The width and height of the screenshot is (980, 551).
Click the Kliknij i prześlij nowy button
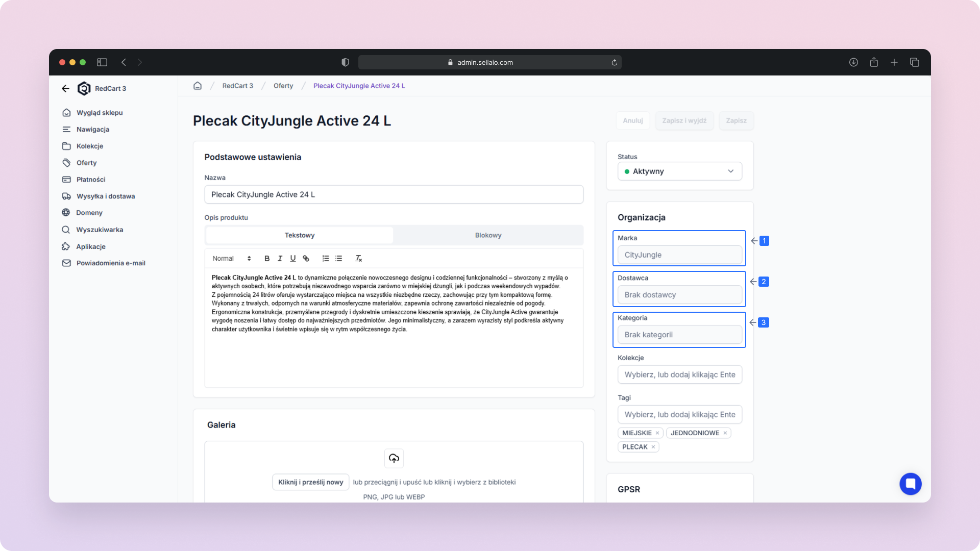click(310, 482)
